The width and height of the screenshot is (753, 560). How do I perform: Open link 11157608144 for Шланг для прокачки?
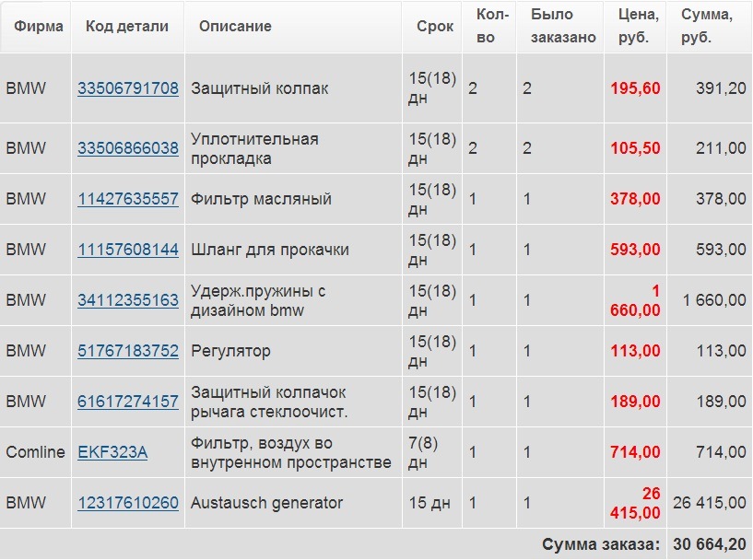tap(129, 249)
